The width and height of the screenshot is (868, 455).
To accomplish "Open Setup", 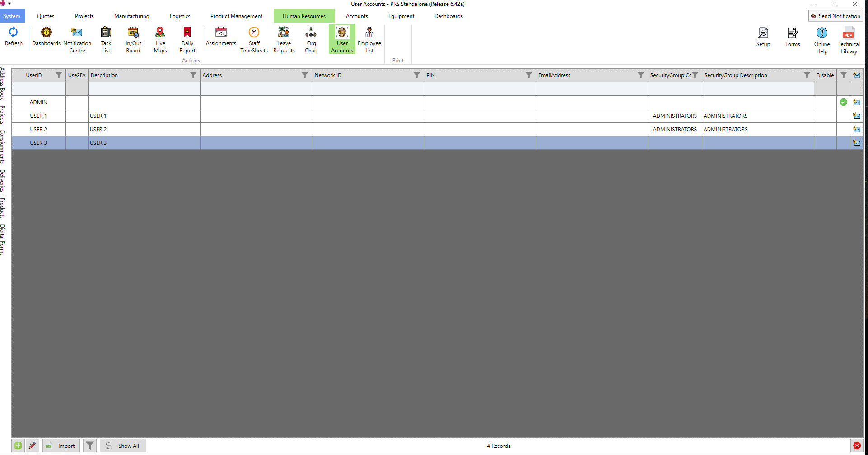I will pyautogui.click(x=763, y=37).
